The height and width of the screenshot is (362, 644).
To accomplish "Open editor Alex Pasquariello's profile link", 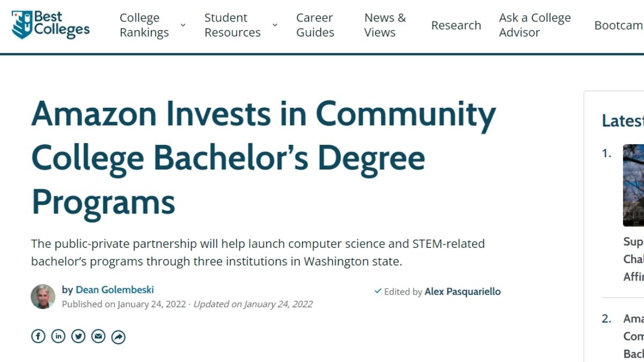I will [x=463, y=292].
